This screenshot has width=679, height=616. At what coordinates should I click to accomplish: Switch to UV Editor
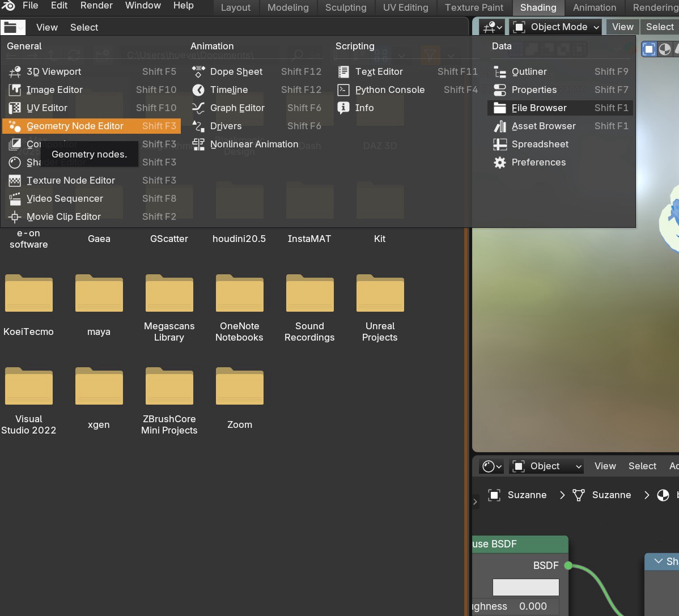coord(92,108)
